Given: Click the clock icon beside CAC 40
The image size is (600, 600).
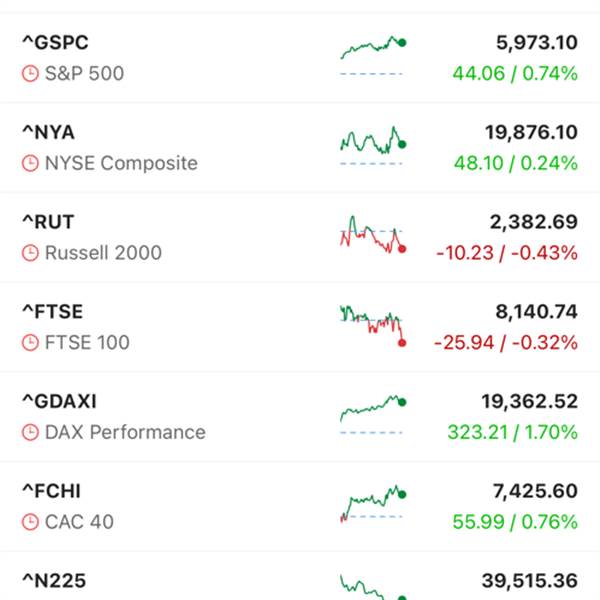Looking at the screenshot, I should [x=30, y=522].
